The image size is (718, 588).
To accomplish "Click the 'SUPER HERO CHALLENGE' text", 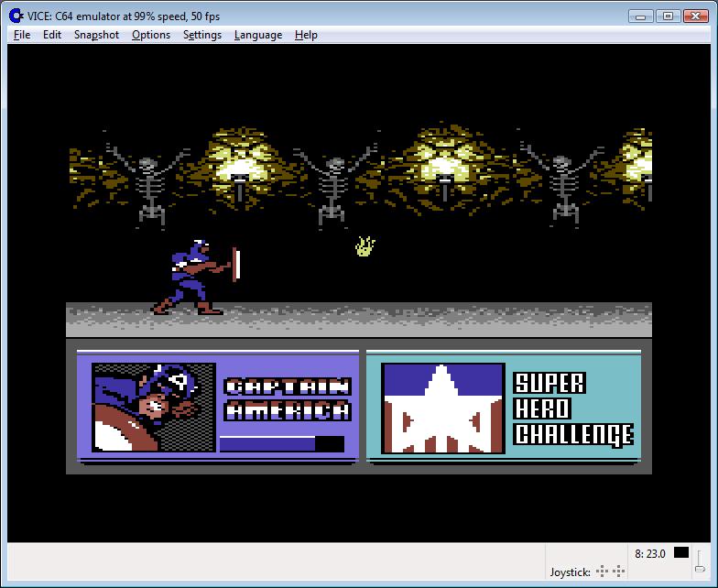I will (x=573, y=408).
